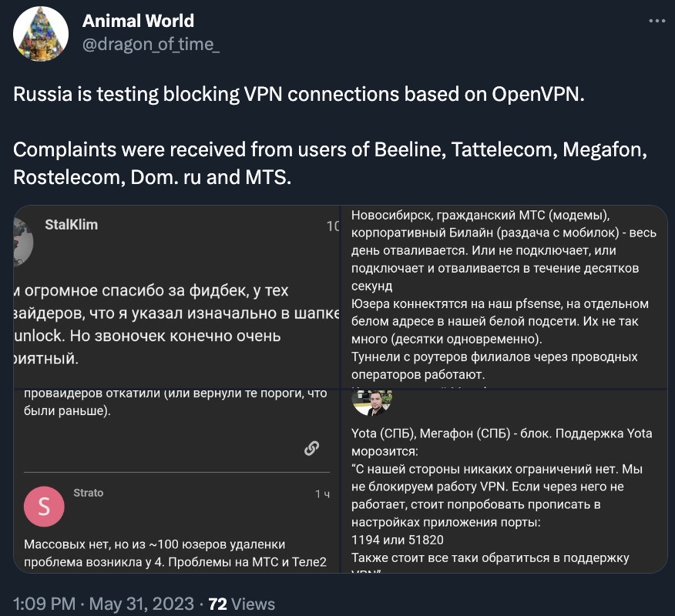
Task: Open the tweet's three-dot more menu
Action: pyautogui.click(x=657, y=21)
